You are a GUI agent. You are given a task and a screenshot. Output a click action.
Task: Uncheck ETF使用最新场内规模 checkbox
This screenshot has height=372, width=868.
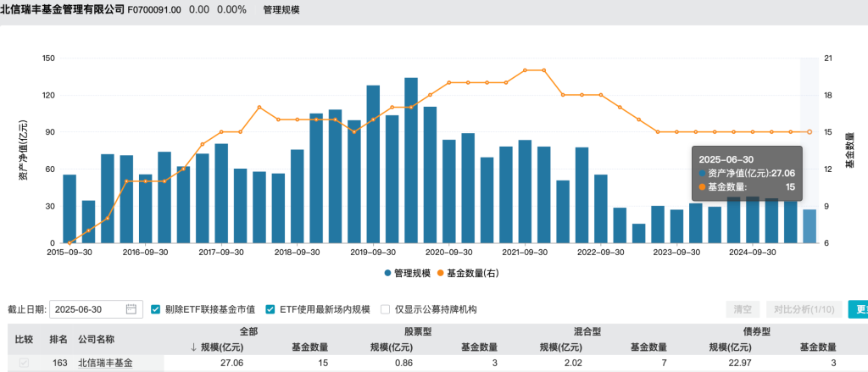coord(270,309)
